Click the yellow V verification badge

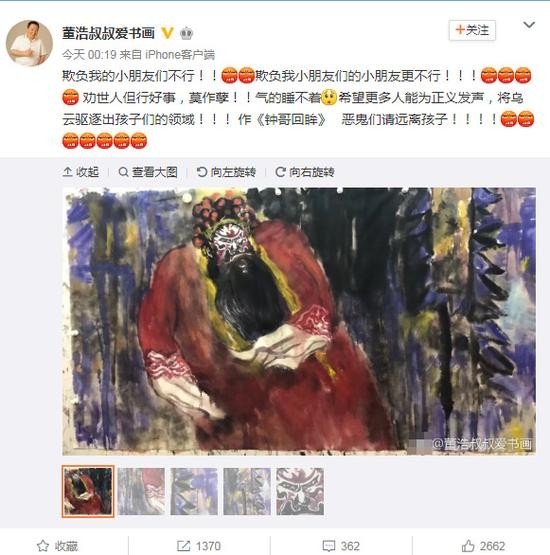pyautogui.click(x=167, y=33)
